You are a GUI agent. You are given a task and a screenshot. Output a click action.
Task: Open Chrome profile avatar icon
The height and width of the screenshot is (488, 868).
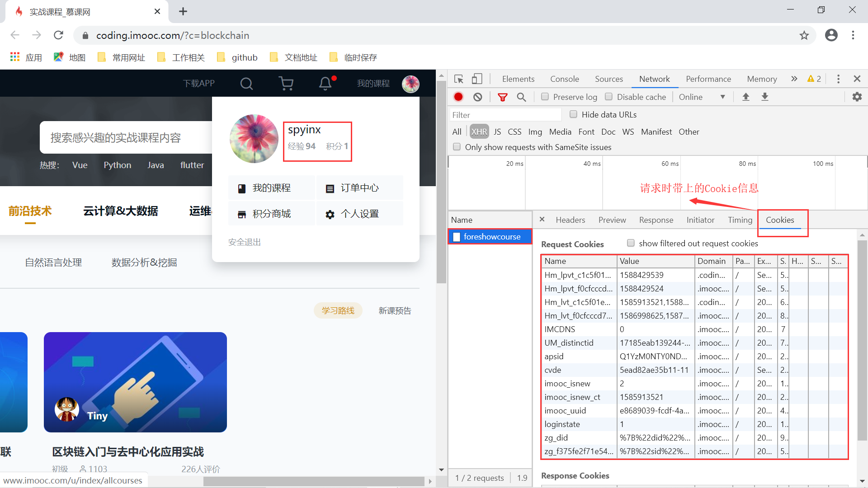click(831, 35)
